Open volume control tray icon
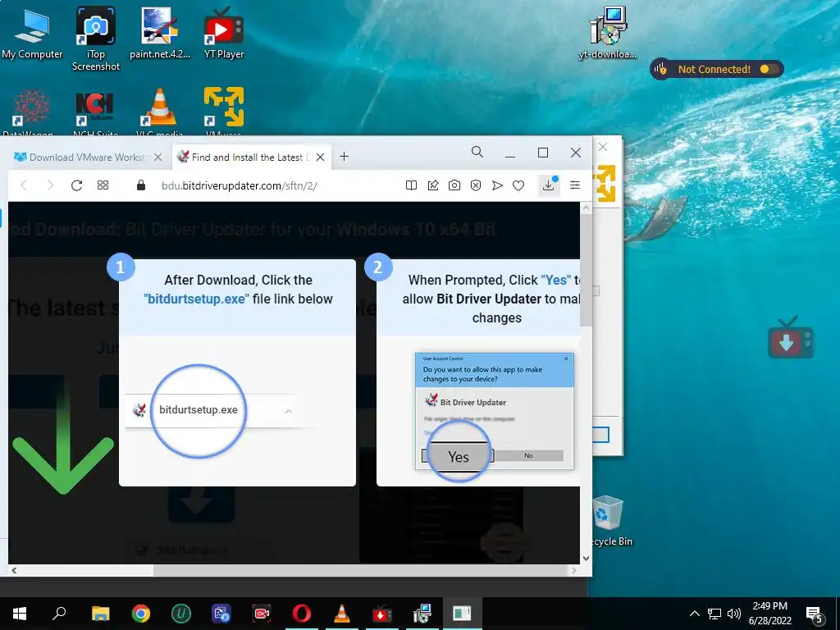 734,614
